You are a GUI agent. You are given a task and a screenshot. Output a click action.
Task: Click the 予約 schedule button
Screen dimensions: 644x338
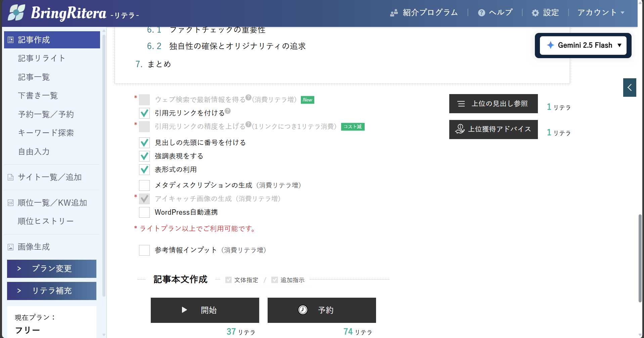321,310
